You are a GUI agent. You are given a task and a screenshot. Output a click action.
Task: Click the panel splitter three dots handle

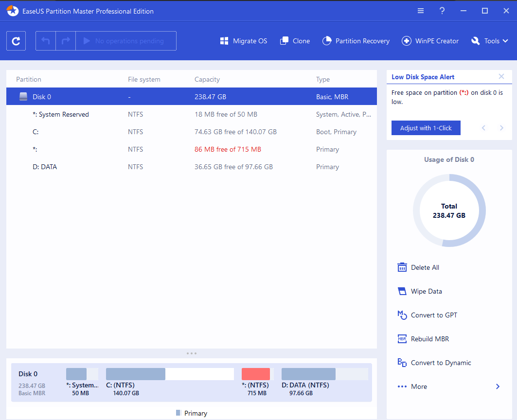point(192,353)
